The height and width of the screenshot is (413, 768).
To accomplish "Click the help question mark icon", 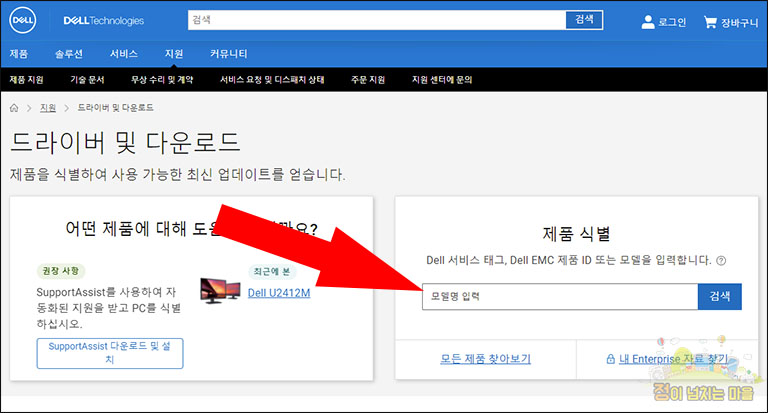I will (x=721, y=261).
